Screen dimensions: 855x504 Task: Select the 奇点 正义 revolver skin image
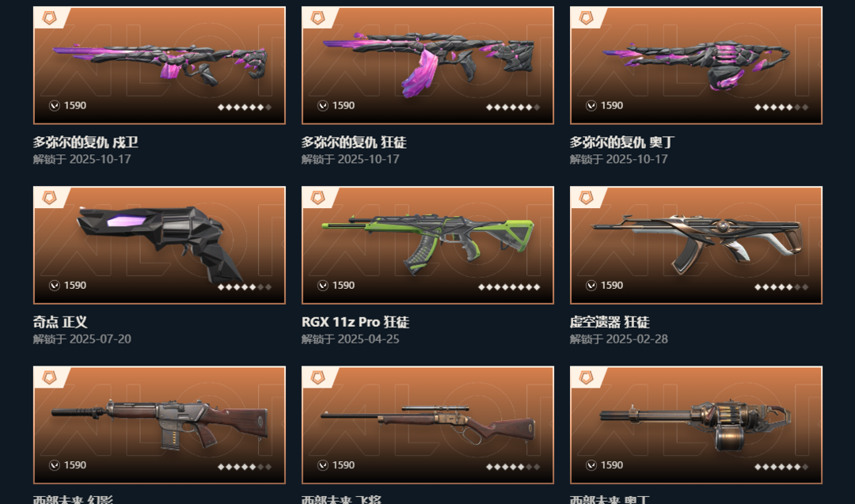159,244
